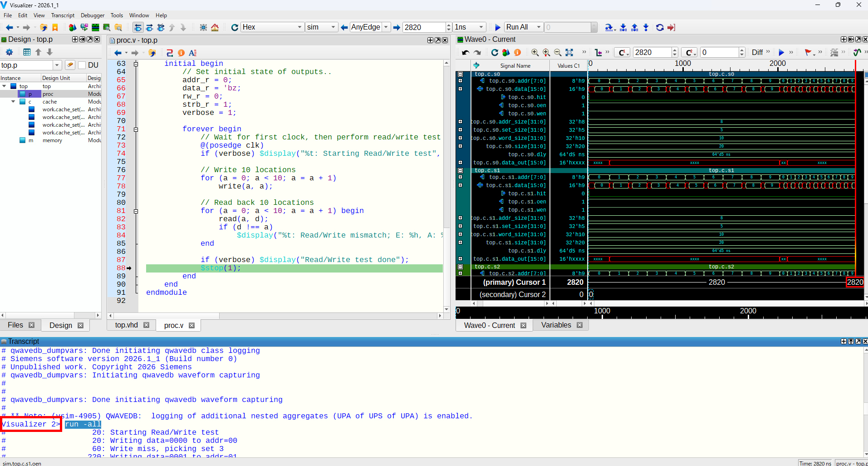Zoom out on the waveform

pyautogui.click(x=558, y=52)
